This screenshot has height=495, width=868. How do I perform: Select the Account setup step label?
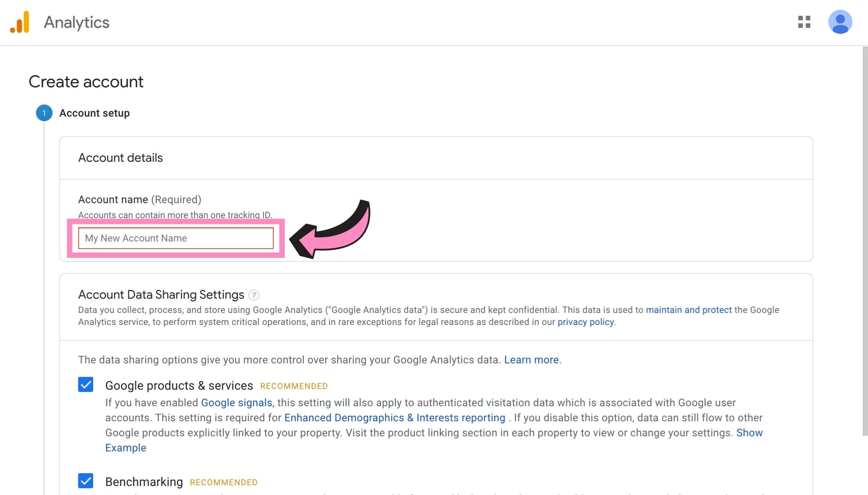pyautogui.click(x=94, y=113)
